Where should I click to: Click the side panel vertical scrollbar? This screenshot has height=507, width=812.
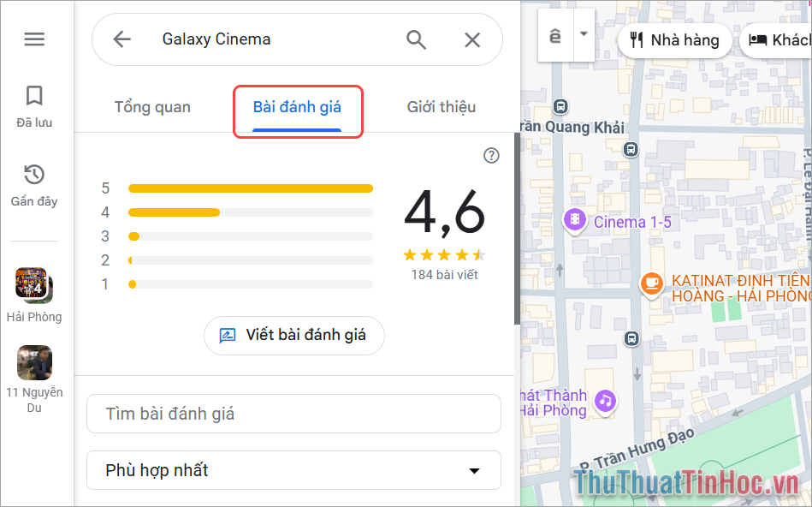pos(517,229)
